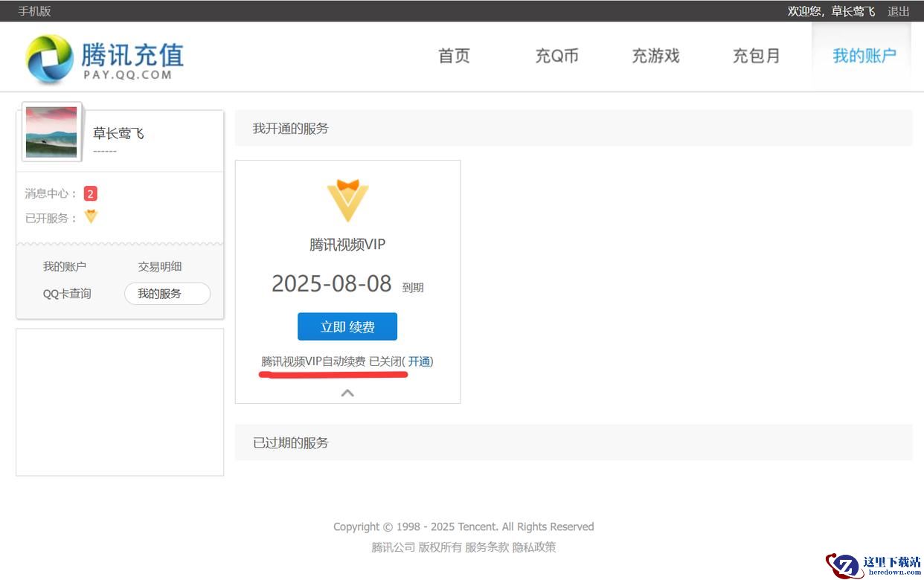
Task: Open the 服务条款 footer link
Action: click(487, 547)
